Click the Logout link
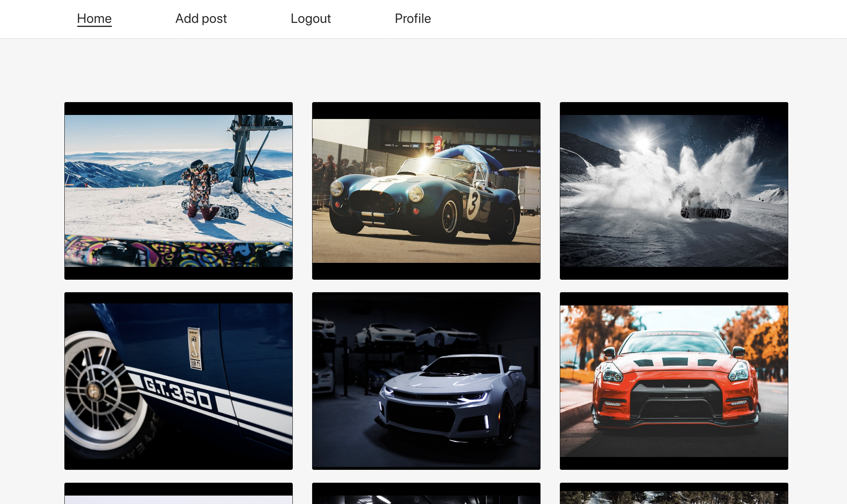The height and width of the screenshot is (504, 847). tap(310, 18)
